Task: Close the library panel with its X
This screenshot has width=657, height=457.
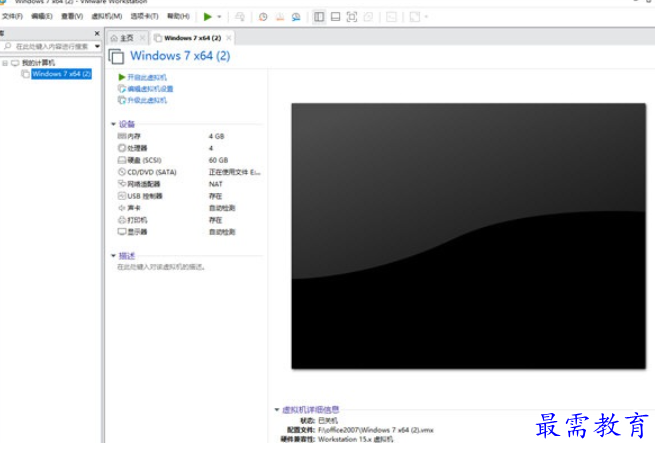Action: (x=97, y=33)
